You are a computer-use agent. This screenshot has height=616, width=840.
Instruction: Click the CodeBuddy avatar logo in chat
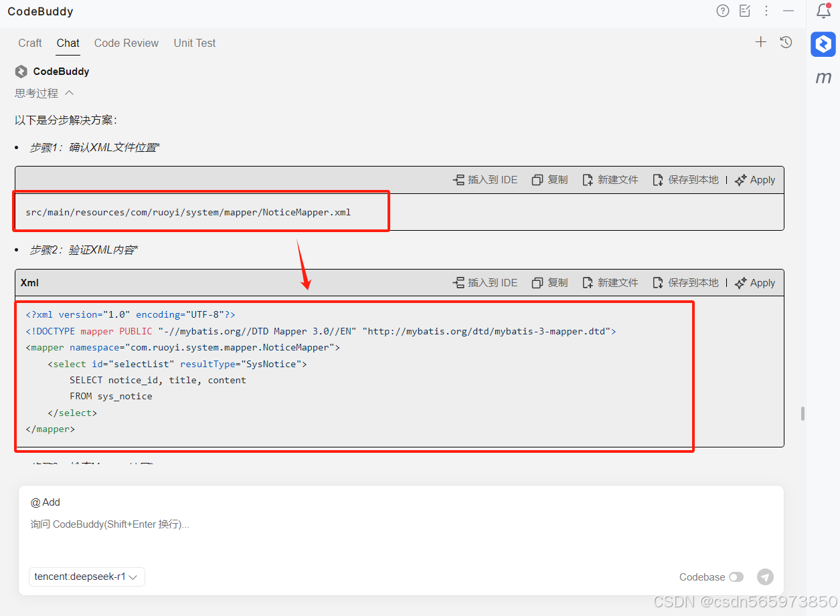click(x=21, y=72)
